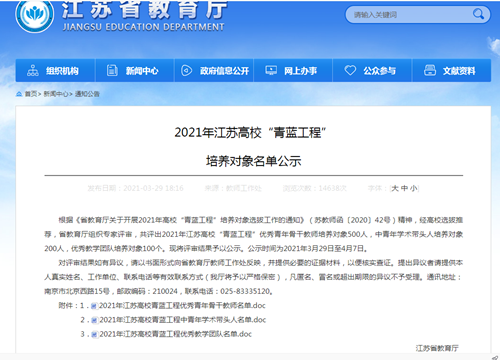Download 中青年学术带头人名单.doc attachment
This screenshot has height=360, width=500.
click(x=182, y=320)
